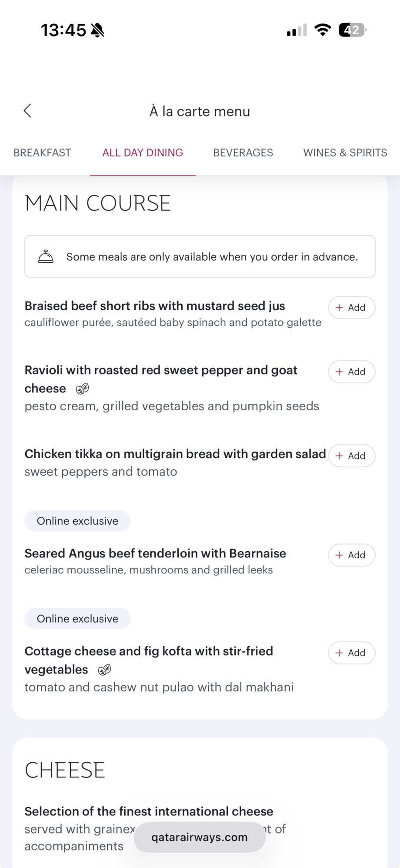Open the international cheese selection item
This screenshot has height=868, width=400.
point(149,811)
